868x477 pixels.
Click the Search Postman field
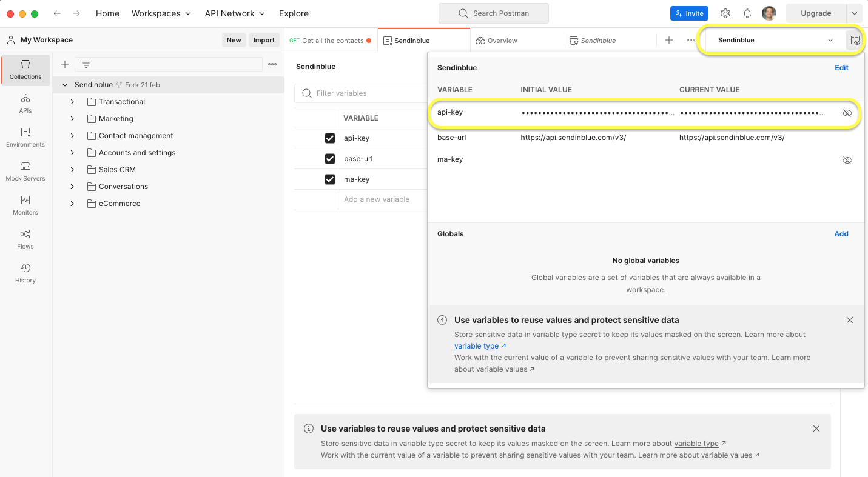[494, 13]
